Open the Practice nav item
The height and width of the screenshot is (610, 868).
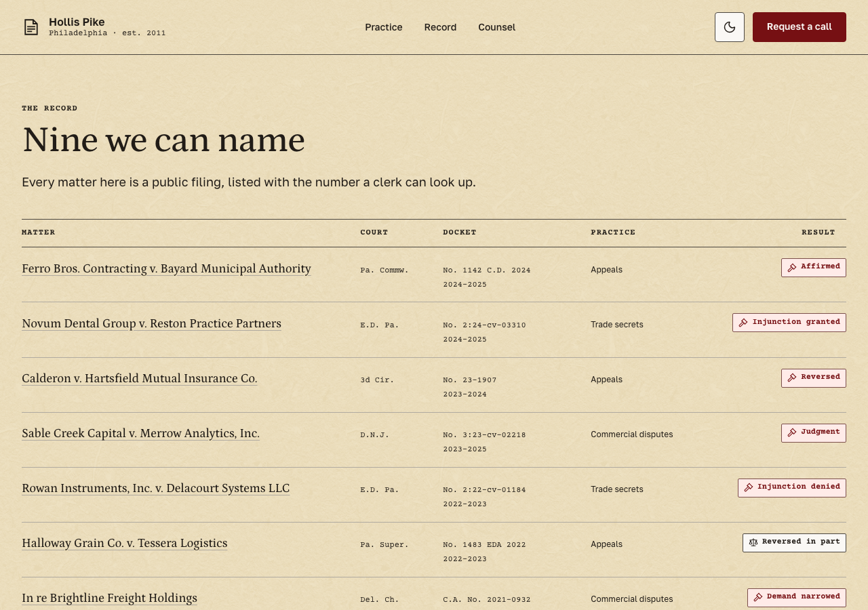384,27
